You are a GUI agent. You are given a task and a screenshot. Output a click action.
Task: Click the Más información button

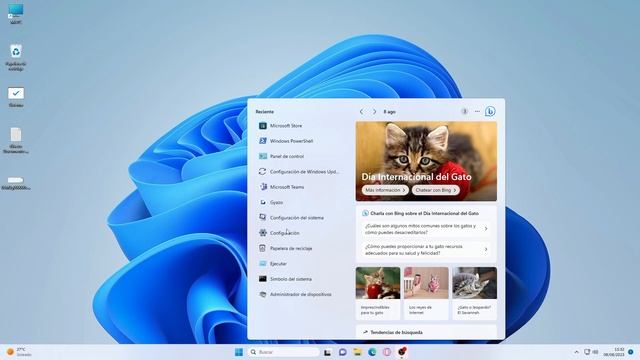click(x=385, y=190)
